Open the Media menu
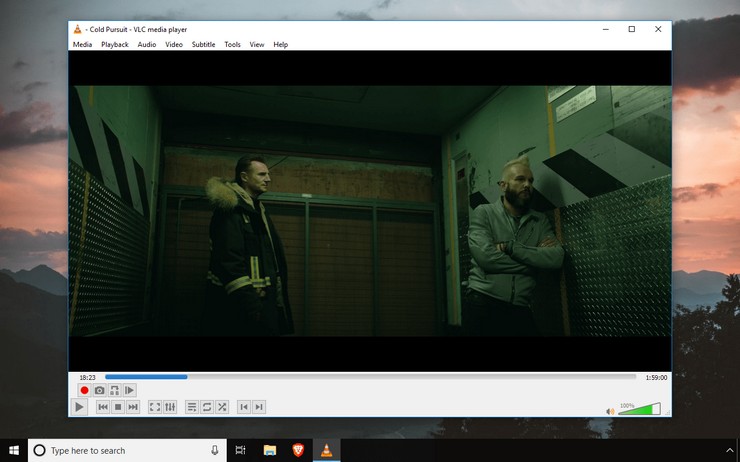The image size is (740, 462). coord(82,44)
